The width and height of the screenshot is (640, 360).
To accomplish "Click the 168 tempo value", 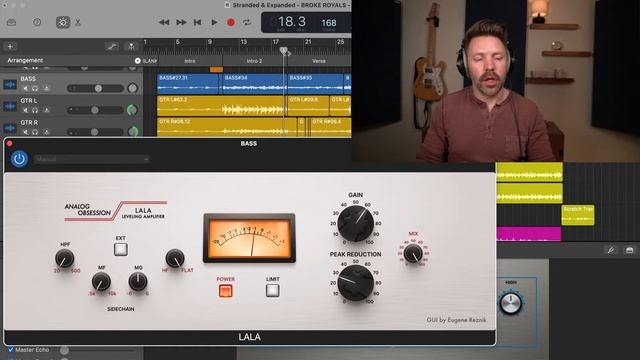I will [329, 23].
